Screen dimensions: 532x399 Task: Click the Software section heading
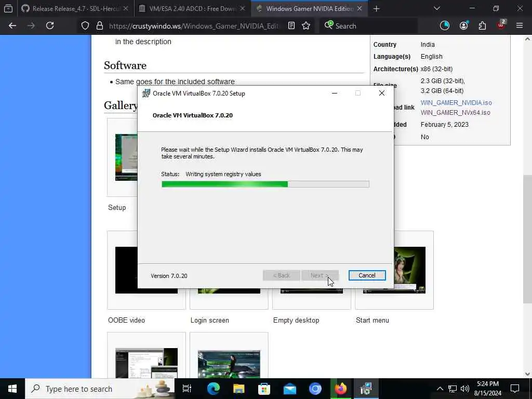(125, 65)
